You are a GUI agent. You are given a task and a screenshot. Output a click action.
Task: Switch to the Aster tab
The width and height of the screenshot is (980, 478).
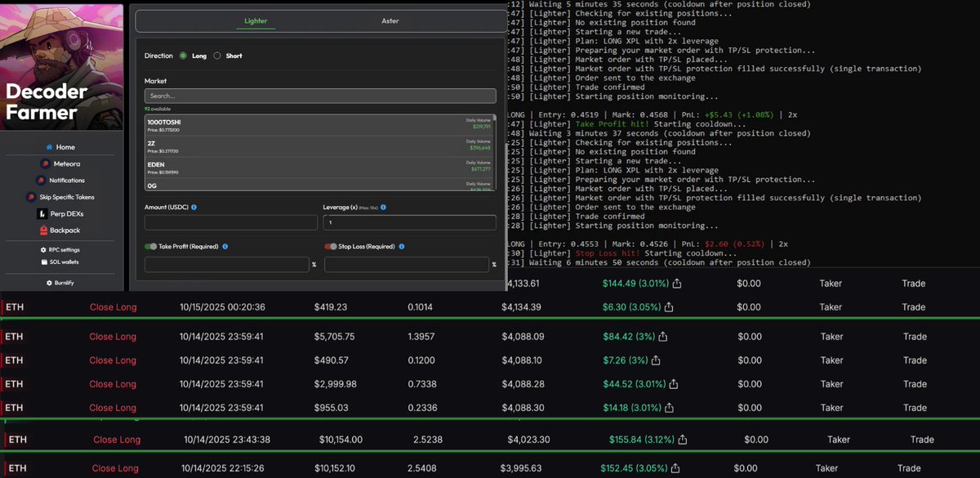(390, 20)
